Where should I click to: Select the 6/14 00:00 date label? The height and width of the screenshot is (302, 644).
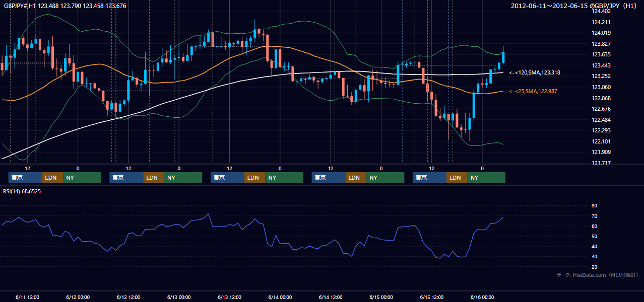point(280,297)
